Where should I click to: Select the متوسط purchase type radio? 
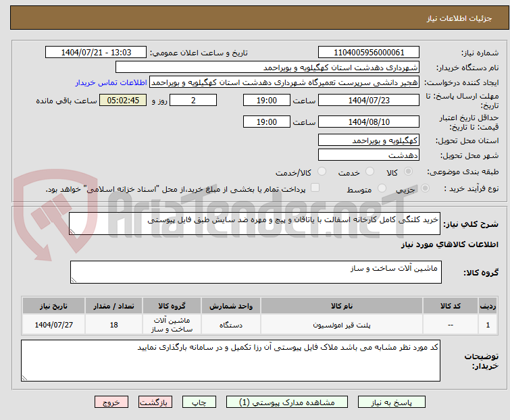[x=382, y=188]
